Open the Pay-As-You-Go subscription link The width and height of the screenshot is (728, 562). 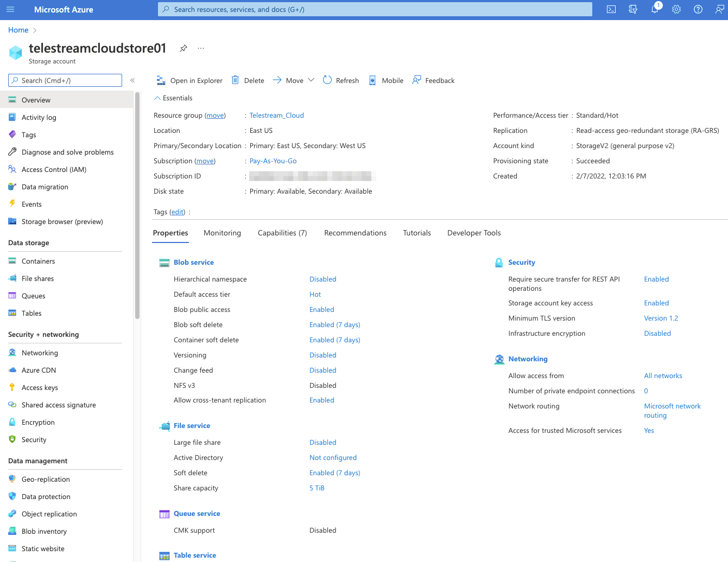(x=273, y=161)
